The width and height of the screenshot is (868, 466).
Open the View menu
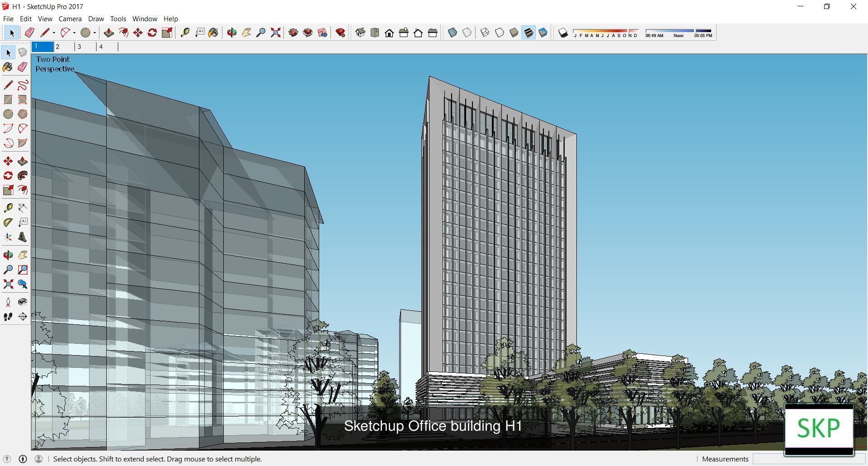coord(45,19)
